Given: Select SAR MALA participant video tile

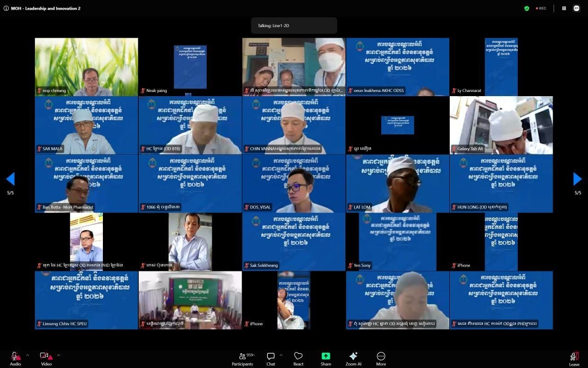Looking at the screenshot, I should click(x=86, y=125).
